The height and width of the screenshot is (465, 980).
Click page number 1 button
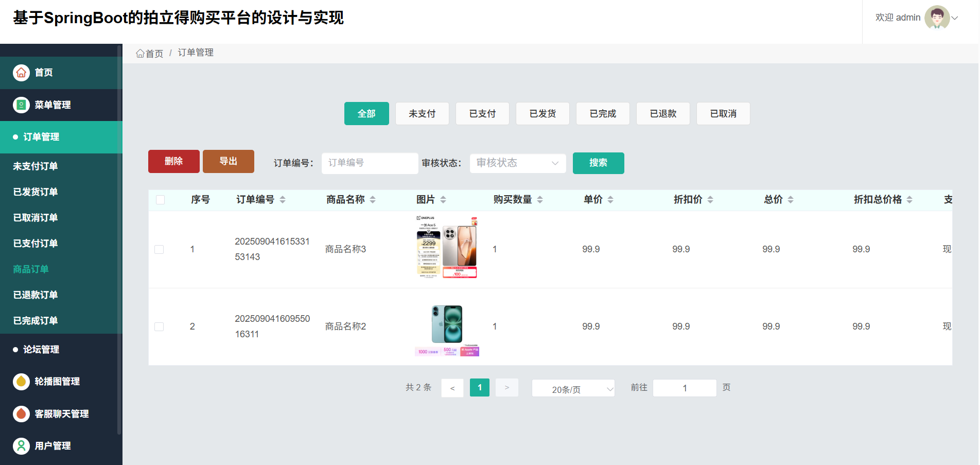(x=480, y=388)
